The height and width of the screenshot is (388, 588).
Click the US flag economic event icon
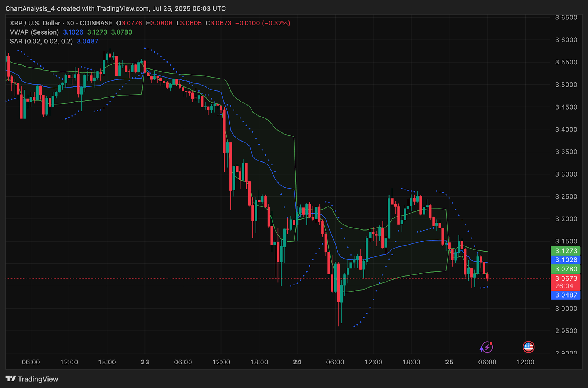pyautogui.click(x=528, y=347)
